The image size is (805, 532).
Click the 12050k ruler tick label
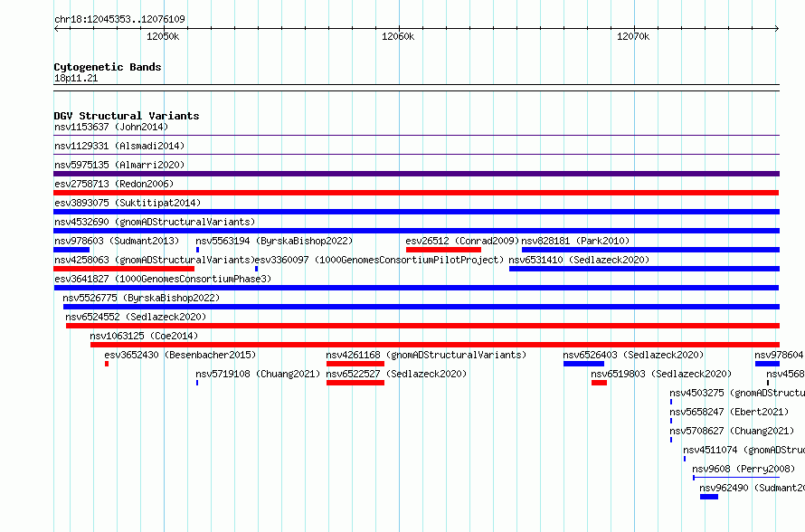coord(163,36)
